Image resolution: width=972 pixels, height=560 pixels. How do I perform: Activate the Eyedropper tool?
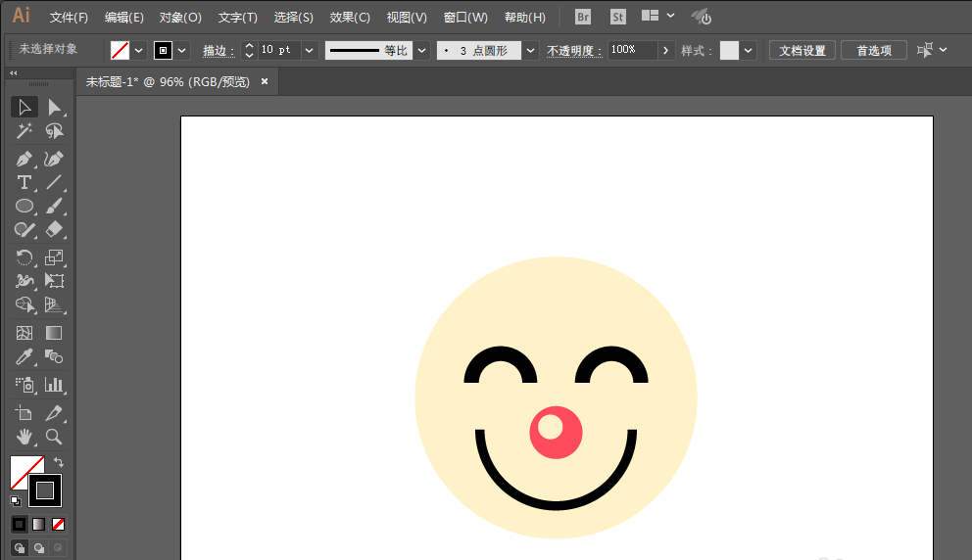click(24, 357)
